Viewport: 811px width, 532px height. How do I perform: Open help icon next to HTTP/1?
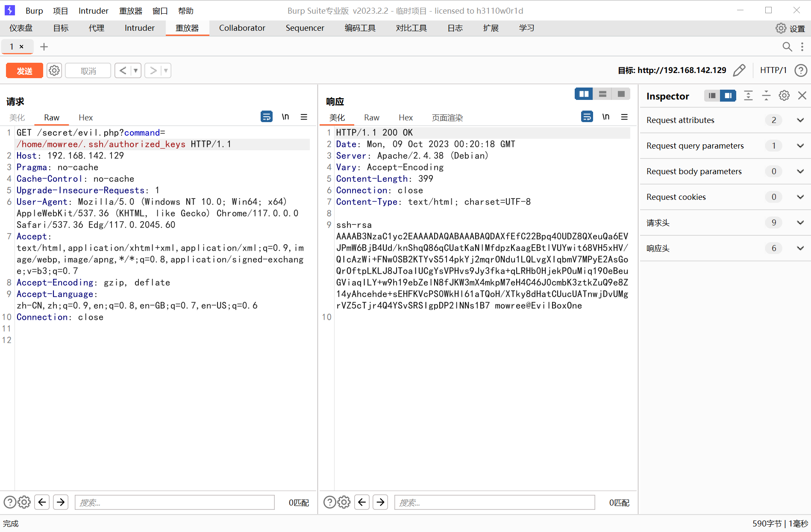(x=801, y=70)
